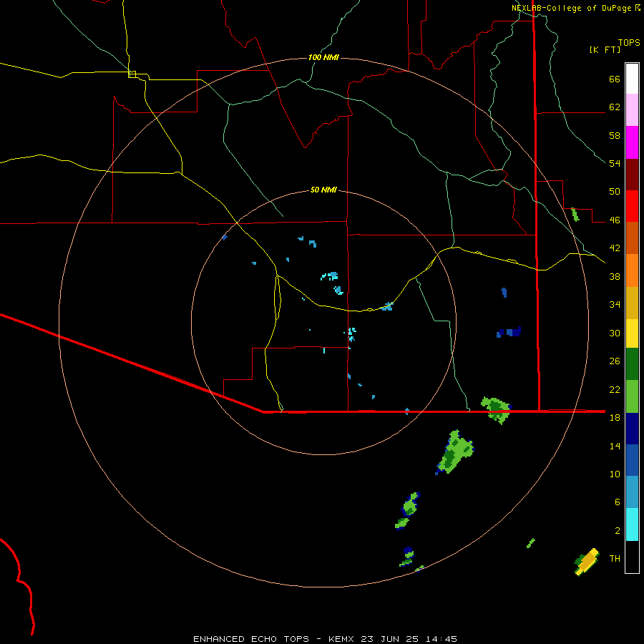Click the bright orange legend swatch
Screen dimensions: 644x644
pyautogui.click(x=632, y=270)
